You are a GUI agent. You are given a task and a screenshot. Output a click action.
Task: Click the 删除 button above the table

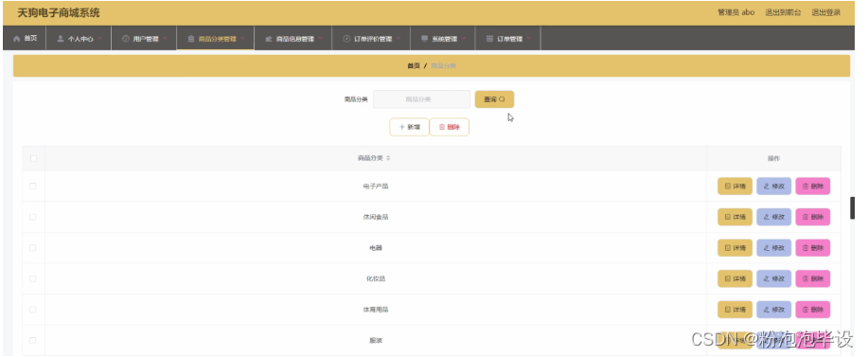449,127
